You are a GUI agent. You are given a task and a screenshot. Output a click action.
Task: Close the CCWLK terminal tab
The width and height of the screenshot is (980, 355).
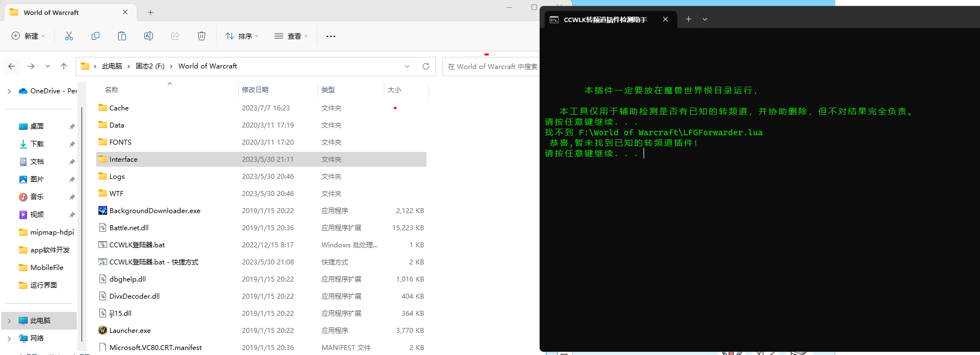coord(666,19)
